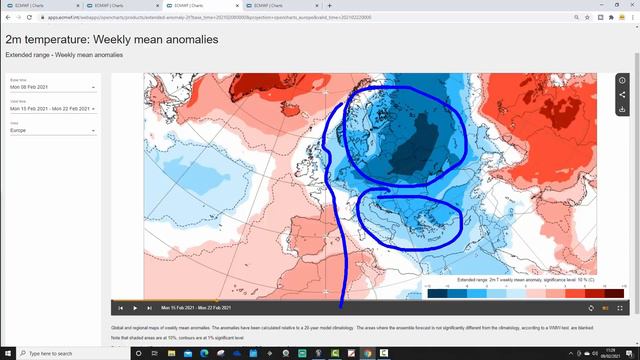Bookmark this page with star icon
The height and width of the screenshot is (360, 640).
pos(587,17)
